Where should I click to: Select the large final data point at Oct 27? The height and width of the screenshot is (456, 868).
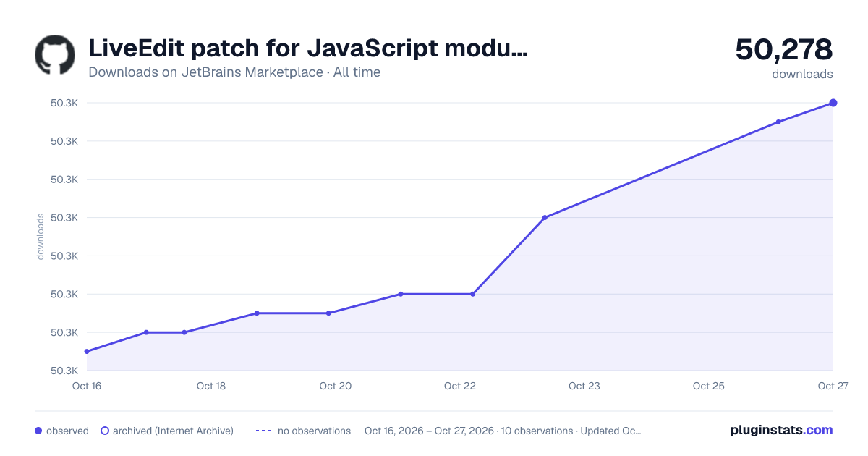(x=833, y=103)
